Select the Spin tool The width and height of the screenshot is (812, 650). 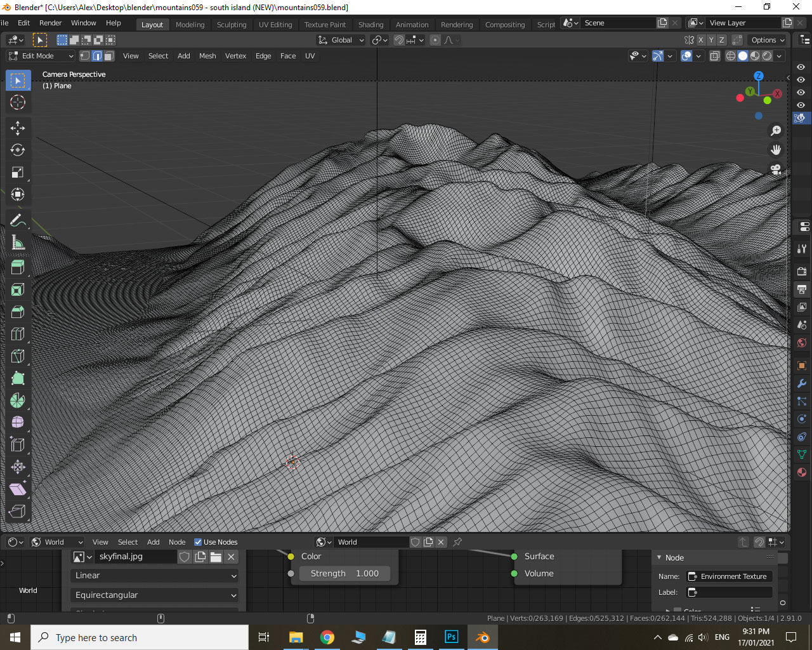(x=18, y=401)
